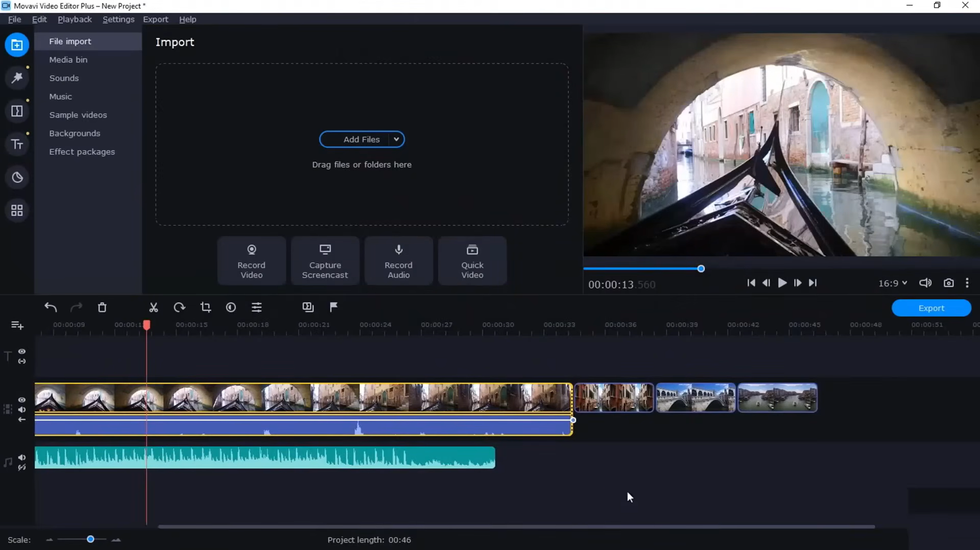The width and height of the screenshot is (980, 550).
Task: Delete selected clip with trash icon
Action: (x=102, y=307)
